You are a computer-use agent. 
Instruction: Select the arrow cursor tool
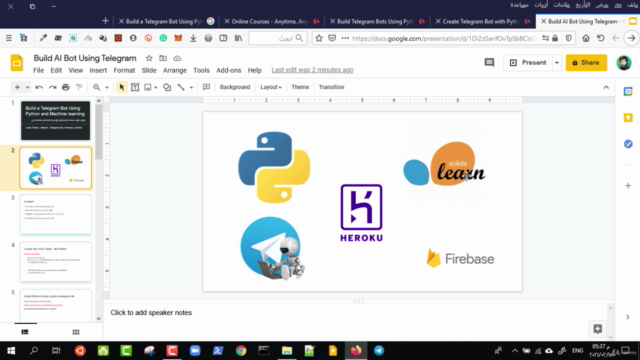[122, 87]
